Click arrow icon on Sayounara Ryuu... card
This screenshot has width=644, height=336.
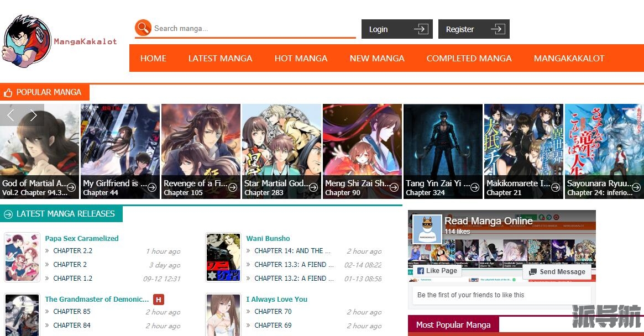point(636,187)
